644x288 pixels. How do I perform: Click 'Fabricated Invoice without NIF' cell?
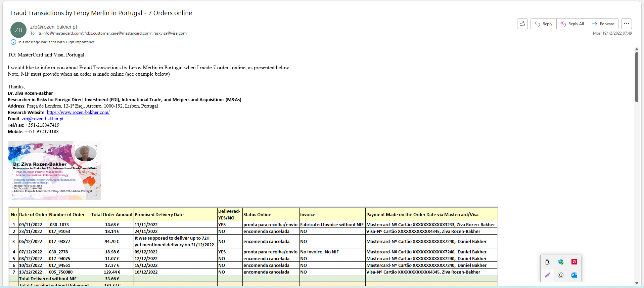332,224
